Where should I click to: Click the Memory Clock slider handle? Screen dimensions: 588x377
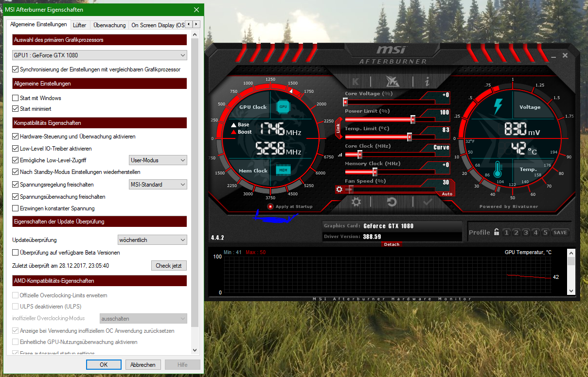(375, 172)
